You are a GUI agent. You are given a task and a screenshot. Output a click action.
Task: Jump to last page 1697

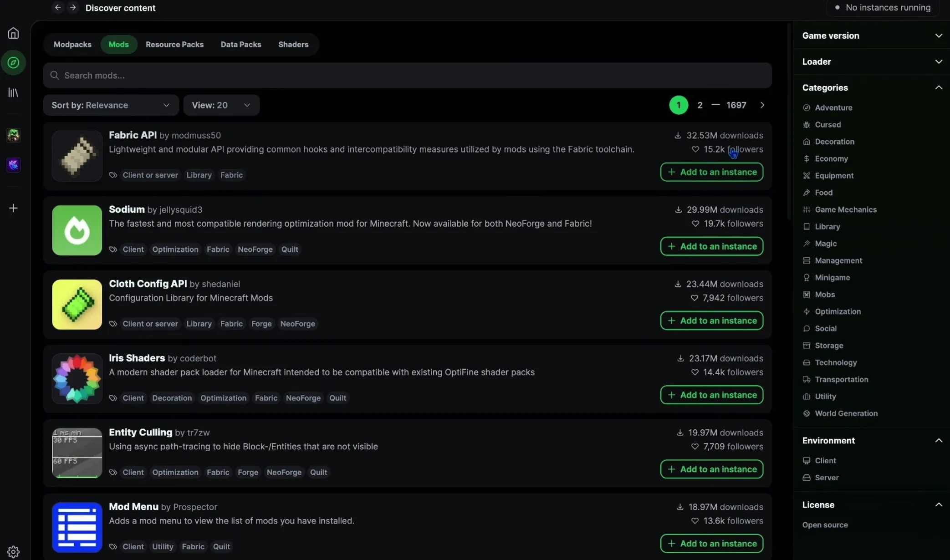736,105
